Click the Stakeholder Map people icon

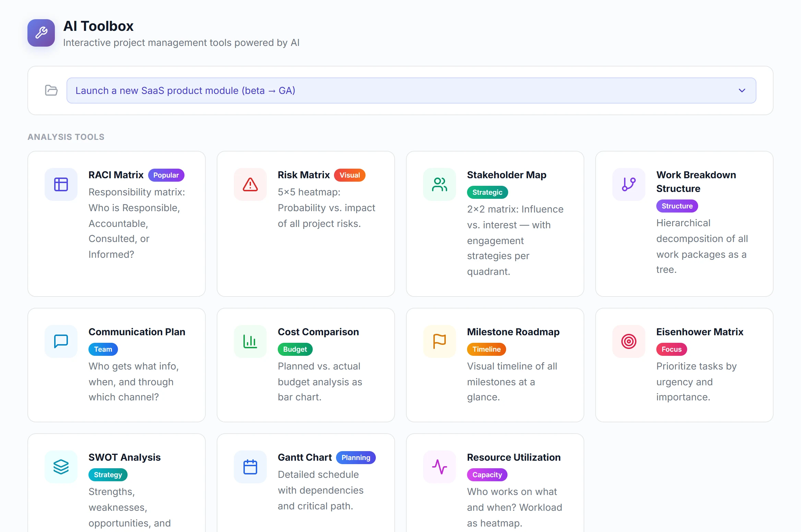point(440,184)
